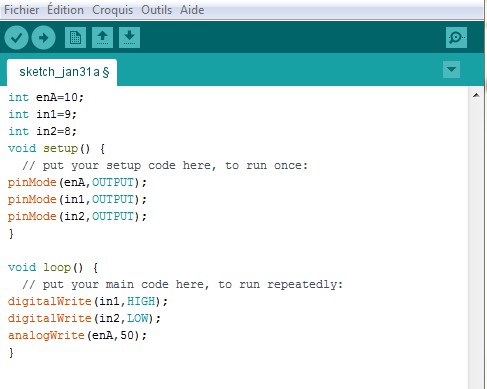This screenshot has height=389, width=487.
Task: Open the Édition menu
Action: point(65,10)
